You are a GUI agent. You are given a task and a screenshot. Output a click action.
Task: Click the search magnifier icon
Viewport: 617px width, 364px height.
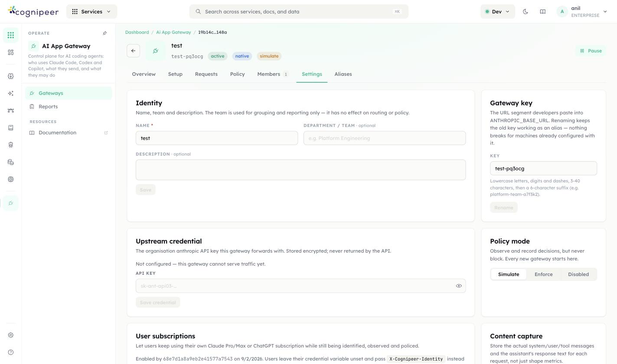[198, 12]
